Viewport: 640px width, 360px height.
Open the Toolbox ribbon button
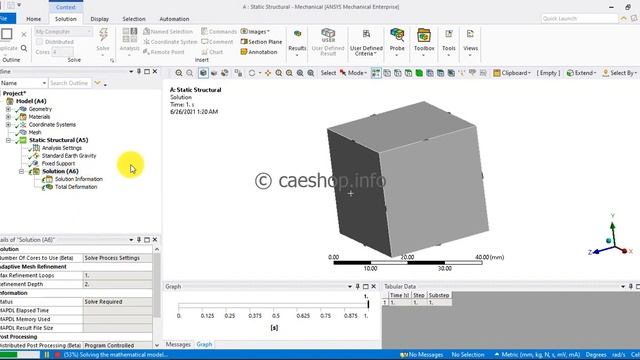click(424, 41)
